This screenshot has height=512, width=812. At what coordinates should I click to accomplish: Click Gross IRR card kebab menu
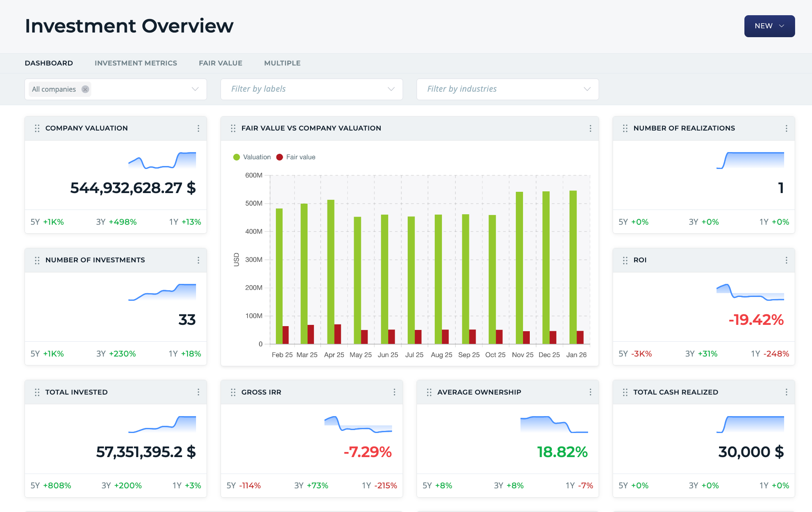pos(394,392)
